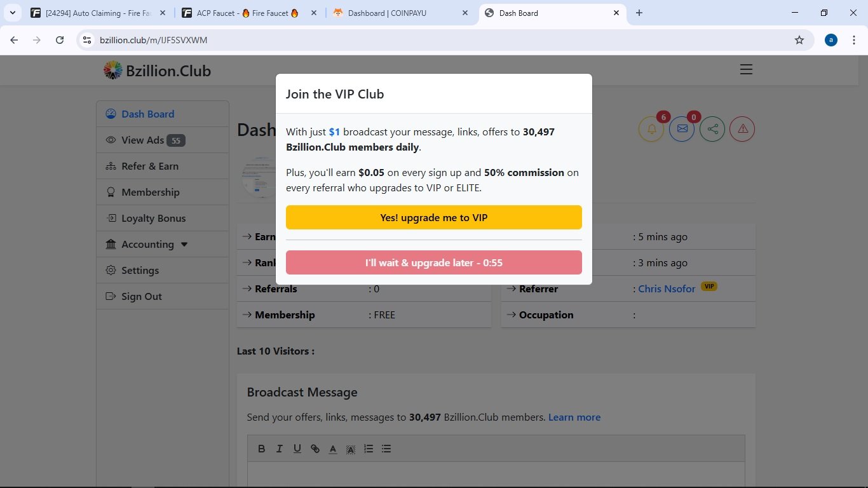
Task: Click the Referrals count value 0
Action: click(x=376, y=288)
